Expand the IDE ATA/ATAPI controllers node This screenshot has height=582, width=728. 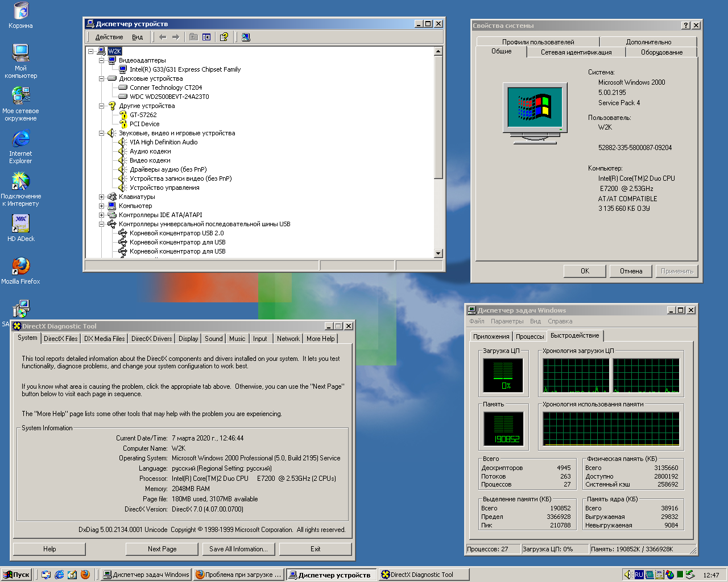point(102,215)
